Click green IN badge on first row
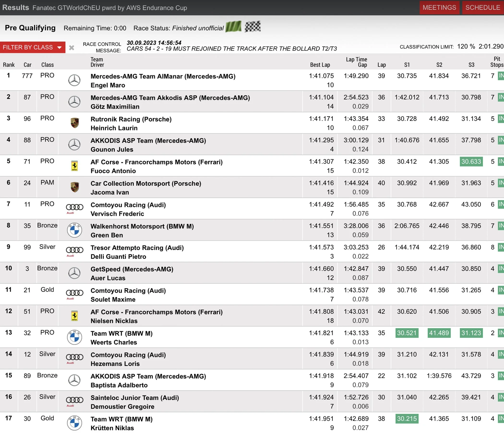This screenshot has height=433, width=504. tap(501, 76)
